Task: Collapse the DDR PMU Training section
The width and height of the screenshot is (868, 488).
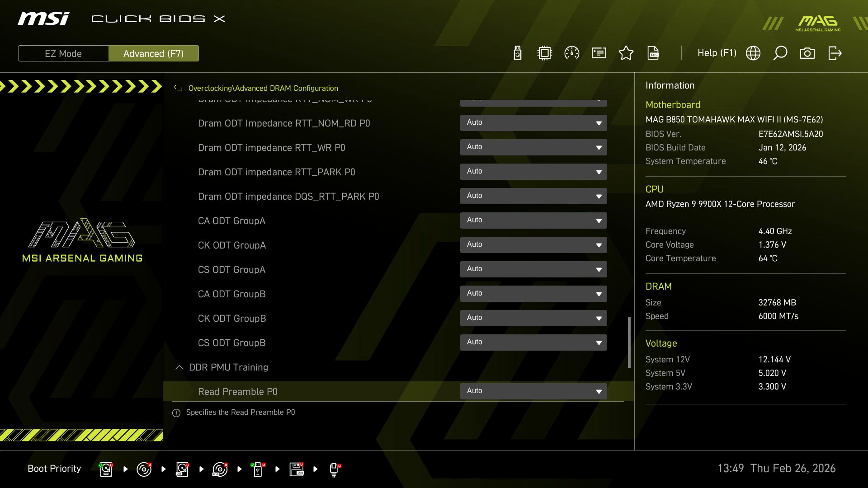Action: 179,367
